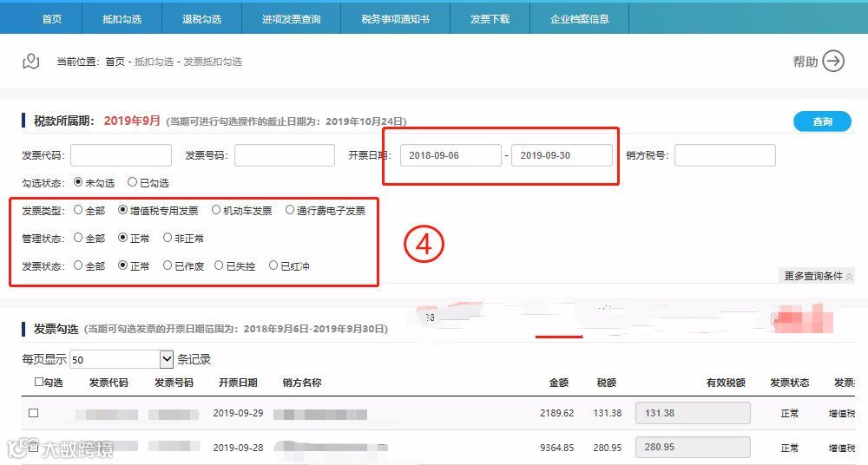Click the 有效税额 field 131.38
868x465 pixels.
point(693,413)
